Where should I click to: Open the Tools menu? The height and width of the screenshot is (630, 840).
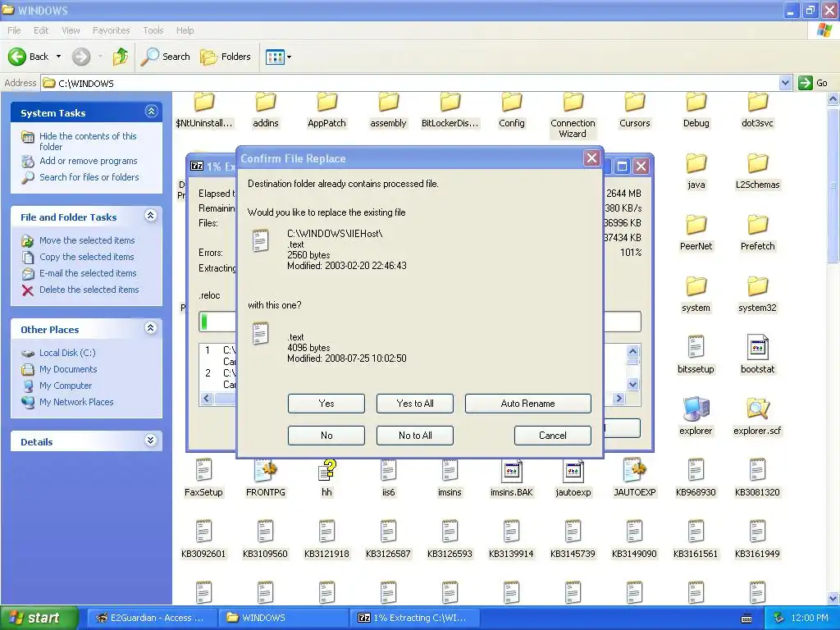(153, 30)
